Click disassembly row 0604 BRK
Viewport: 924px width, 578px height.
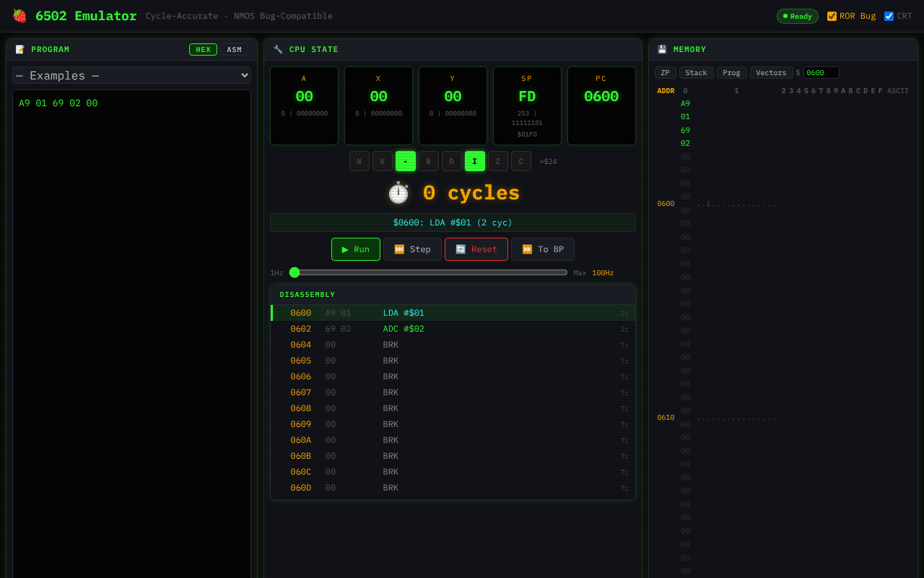click(453, 345)
